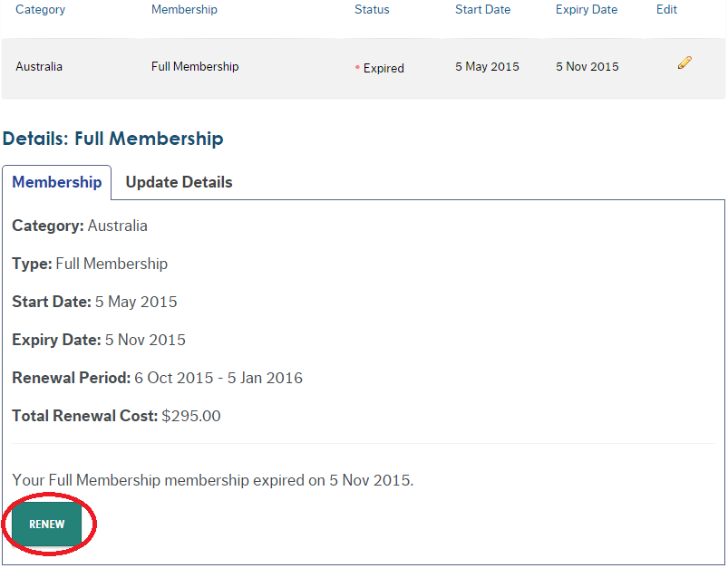This screenshot has height=568, width=728.
Task: Click the Renewal Period line
Action: pos(157,379)
